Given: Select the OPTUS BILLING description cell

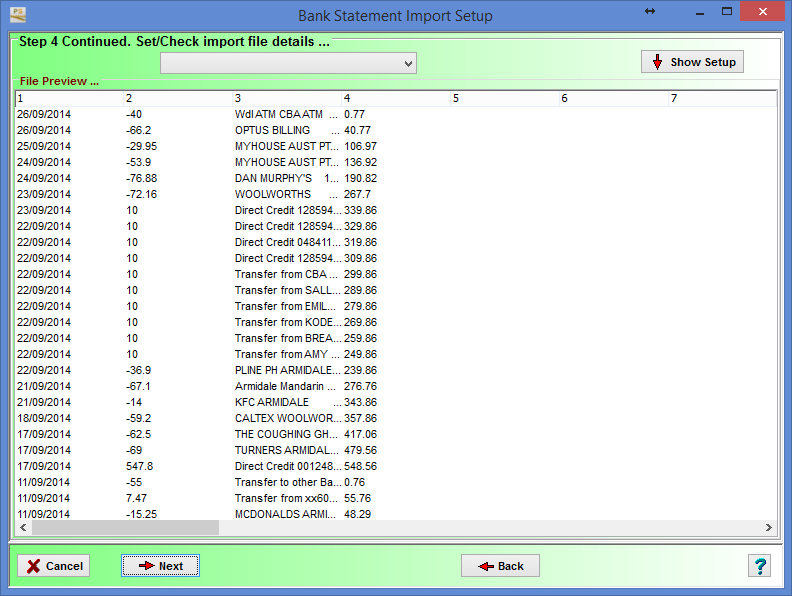Looking at the screenshot, I should (286, 130).
